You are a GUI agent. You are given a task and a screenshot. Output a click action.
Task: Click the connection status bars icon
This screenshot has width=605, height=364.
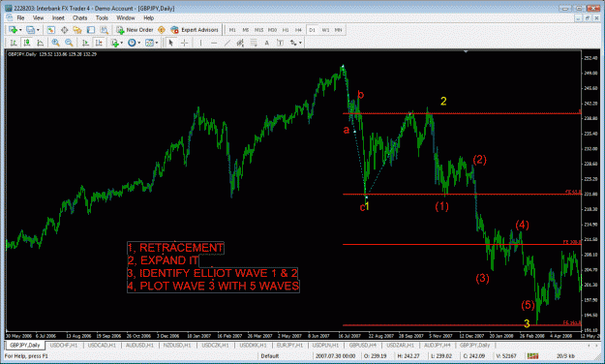pyautogui.click(x=532, y=356)
